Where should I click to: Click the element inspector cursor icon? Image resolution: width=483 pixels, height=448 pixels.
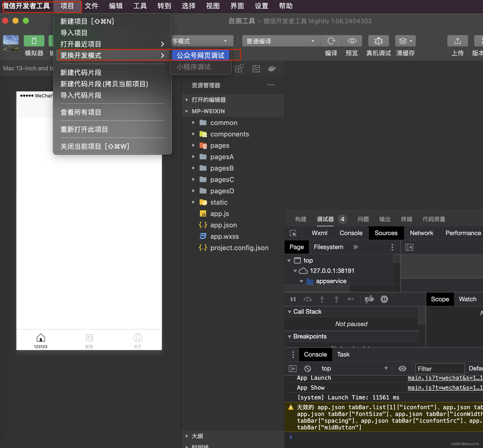tap(293, 233)
